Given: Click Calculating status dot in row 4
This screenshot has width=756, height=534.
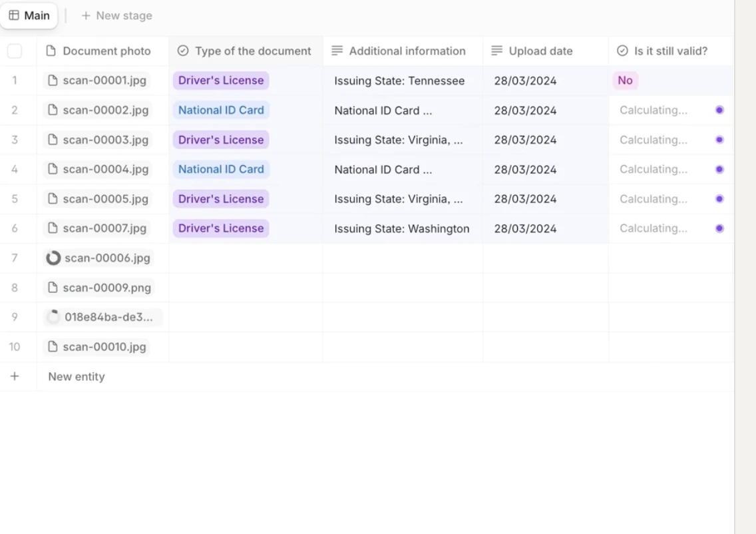Looking at the screenshot, I should (719, 169).
